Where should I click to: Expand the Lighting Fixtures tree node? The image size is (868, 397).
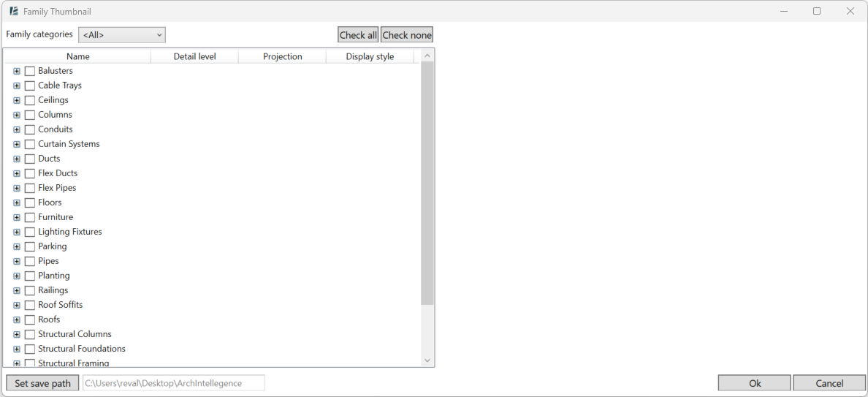[x=17, y=232]
